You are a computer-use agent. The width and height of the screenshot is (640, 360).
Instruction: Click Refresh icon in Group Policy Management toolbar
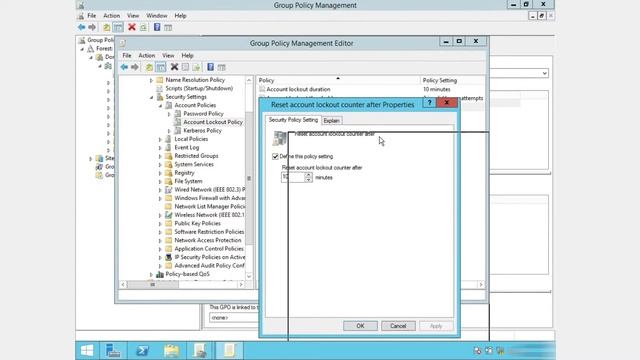pyautogui.click(x=143, y=27)
